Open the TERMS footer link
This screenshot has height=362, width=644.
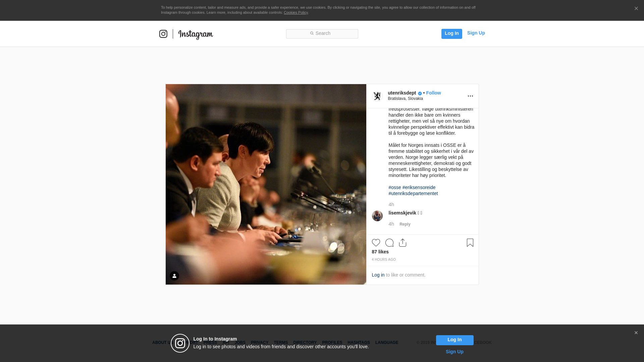(281, 343)
